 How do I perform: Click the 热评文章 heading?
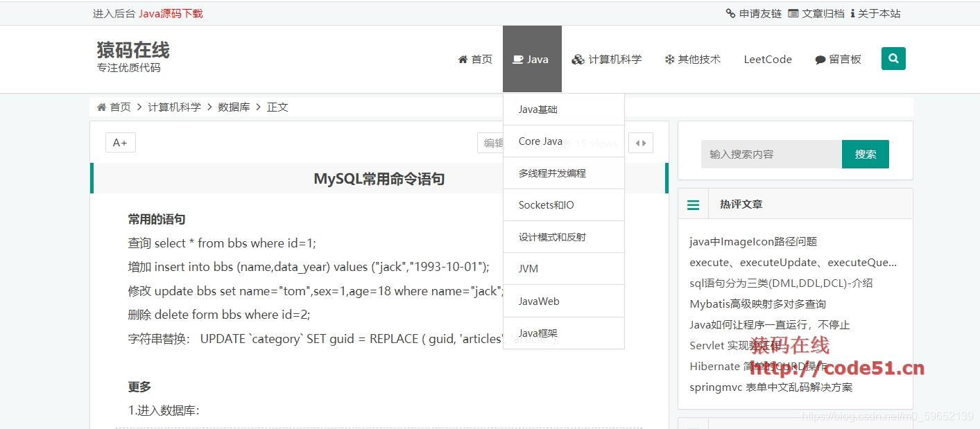pyautogui.click(x=741, y=204)
